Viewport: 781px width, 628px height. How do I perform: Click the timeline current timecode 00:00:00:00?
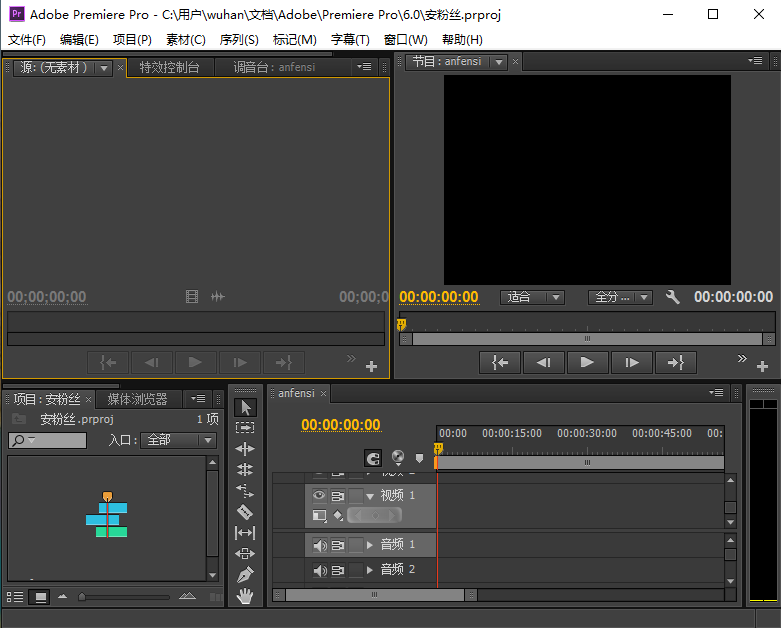[x=341, y=425]
